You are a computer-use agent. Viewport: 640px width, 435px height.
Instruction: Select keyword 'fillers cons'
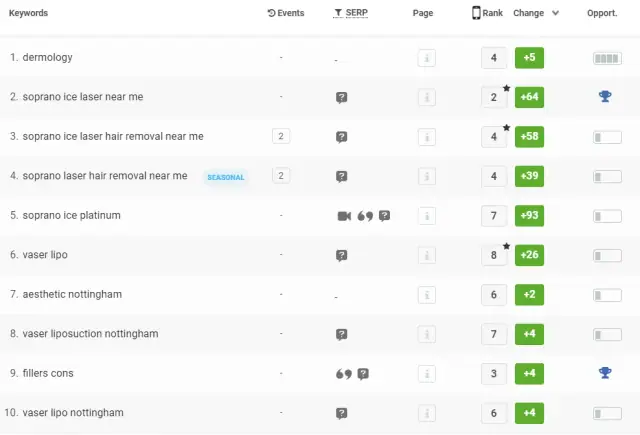pyautogui.click(x=48, y=373)
